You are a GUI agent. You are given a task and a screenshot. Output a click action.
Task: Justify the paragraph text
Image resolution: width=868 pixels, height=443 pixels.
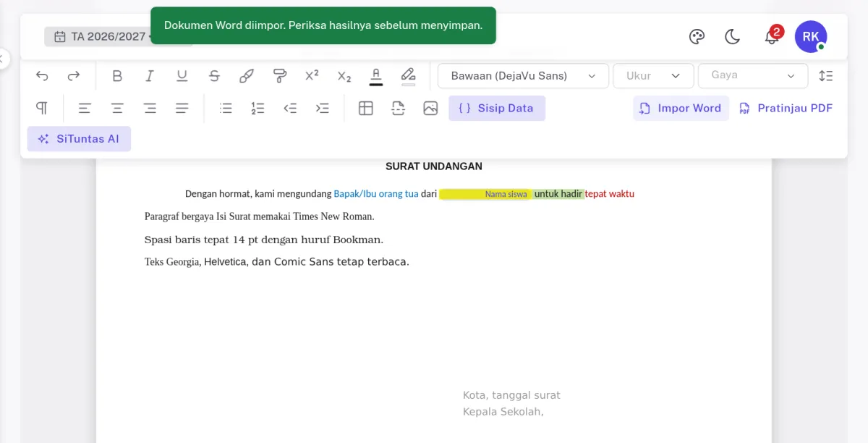182,109
